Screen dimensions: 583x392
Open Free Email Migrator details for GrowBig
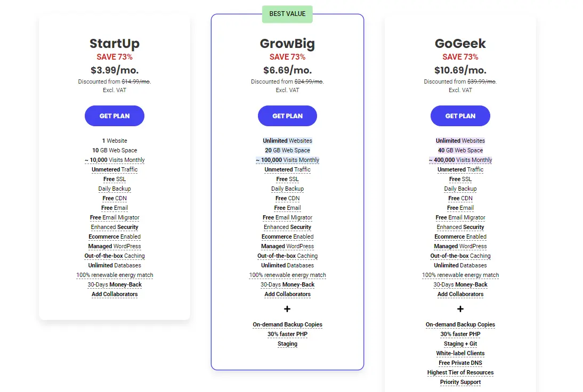(x=287, y=217)
